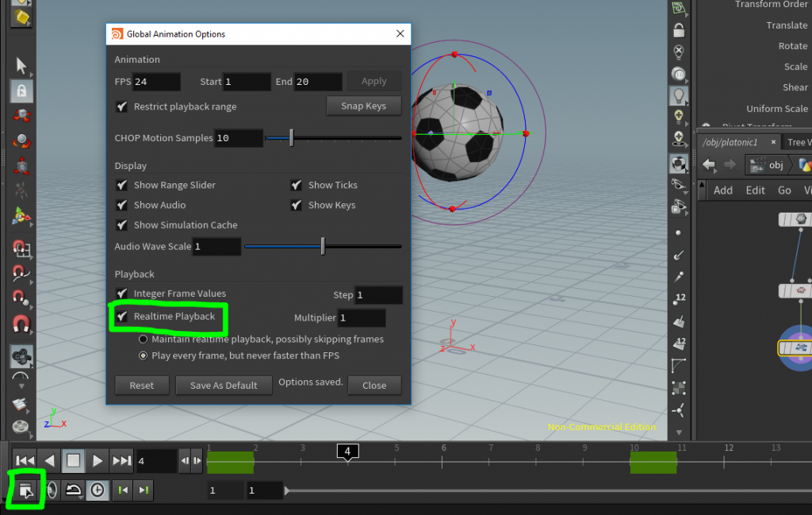The width and height of the screenshot is (812, 515).
Task: Toggle realtime playback clock icon in playbar
Action: 98,490
